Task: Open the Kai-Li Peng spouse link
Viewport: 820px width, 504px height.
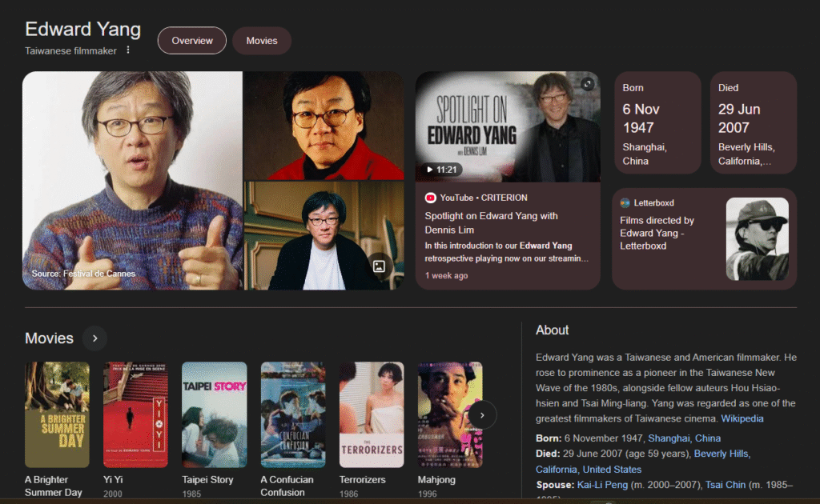Action: point(604,485)
